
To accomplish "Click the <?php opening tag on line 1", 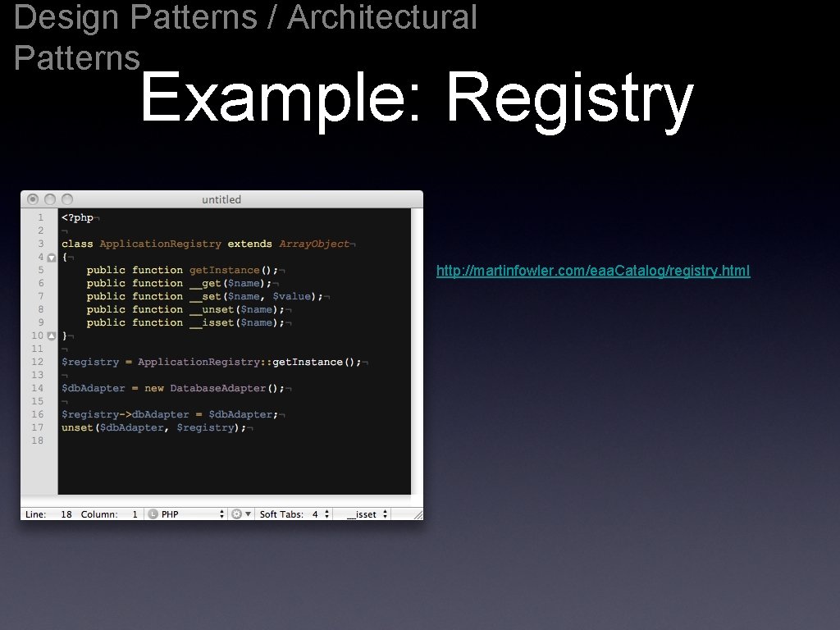I will point(77,217).
